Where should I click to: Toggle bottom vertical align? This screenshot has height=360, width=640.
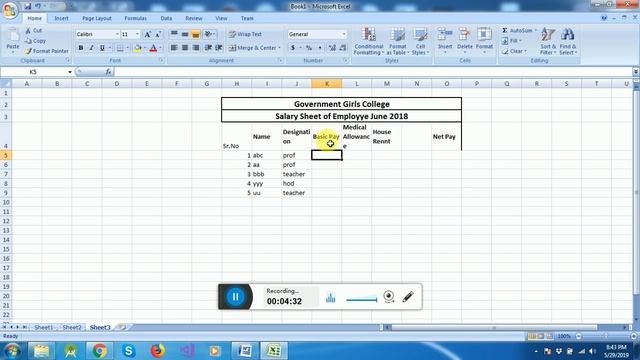196,34
